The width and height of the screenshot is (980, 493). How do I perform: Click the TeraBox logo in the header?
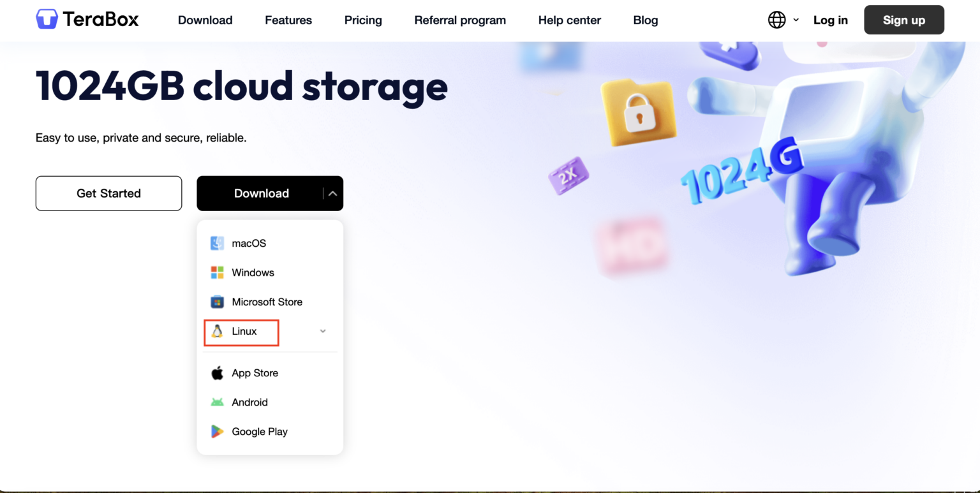(x=87, y=19)
